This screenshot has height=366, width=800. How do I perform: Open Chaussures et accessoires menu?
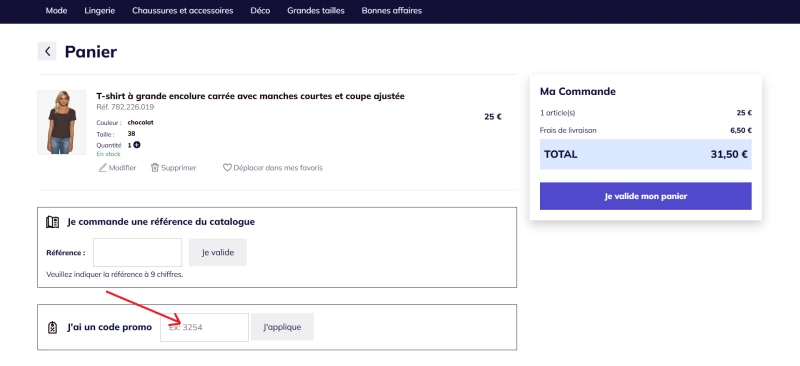183,11
